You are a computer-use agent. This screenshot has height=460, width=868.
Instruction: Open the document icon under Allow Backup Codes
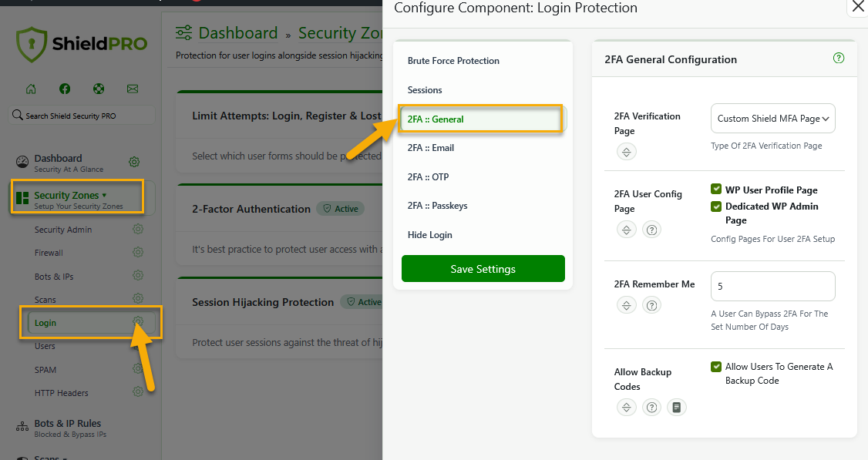tap(677, 408)
